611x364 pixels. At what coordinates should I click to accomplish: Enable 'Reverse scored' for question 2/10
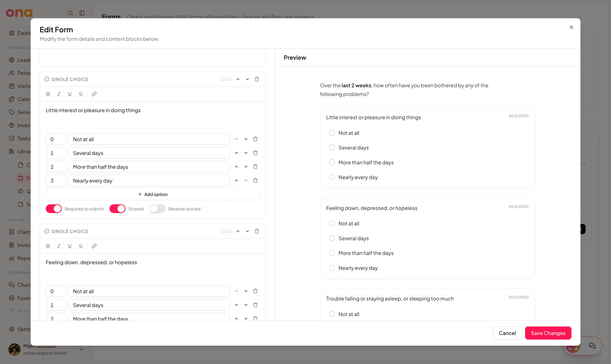point(157,209)
